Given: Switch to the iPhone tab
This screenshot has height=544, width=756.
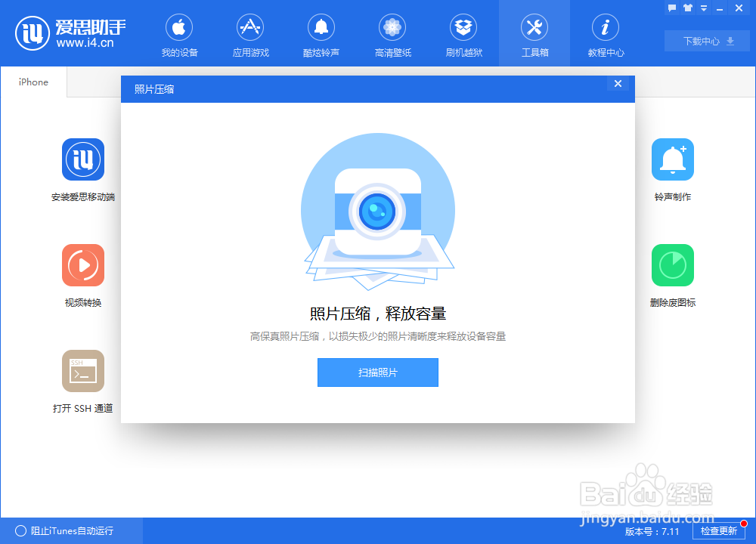Looking at the screenshot, I should click(x=33, y=82).
